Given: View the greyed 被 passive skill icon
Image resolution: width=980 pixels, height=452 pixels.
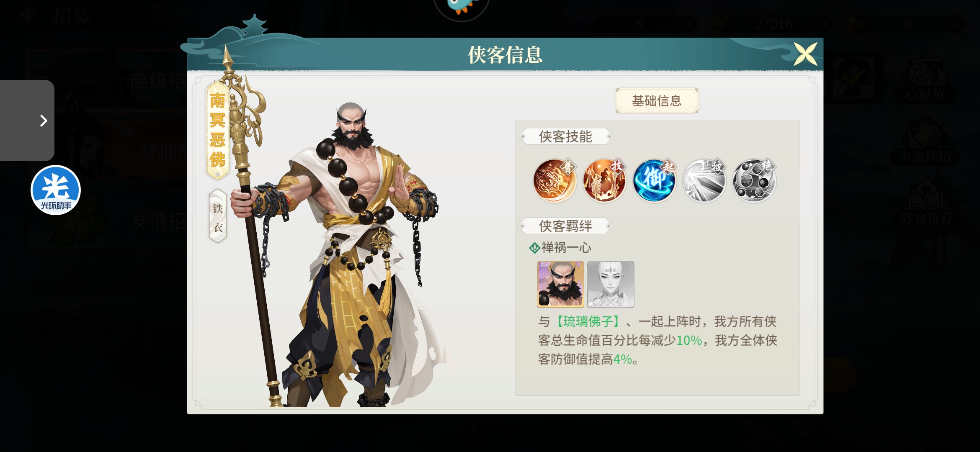Looking at the screenshot, I should pos(704,181).
